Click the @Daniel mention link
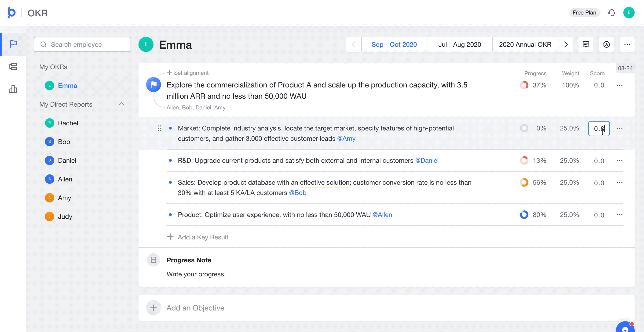Image resolution: width=644 pixels, height=332 pixels. (x=427, y=160)
